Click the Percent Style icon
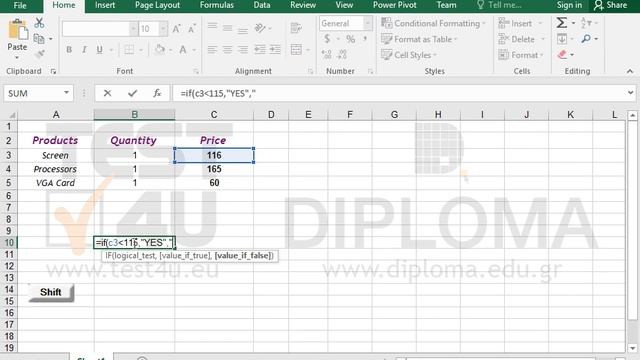Screen dimensions: 640x360 (350, 39)
